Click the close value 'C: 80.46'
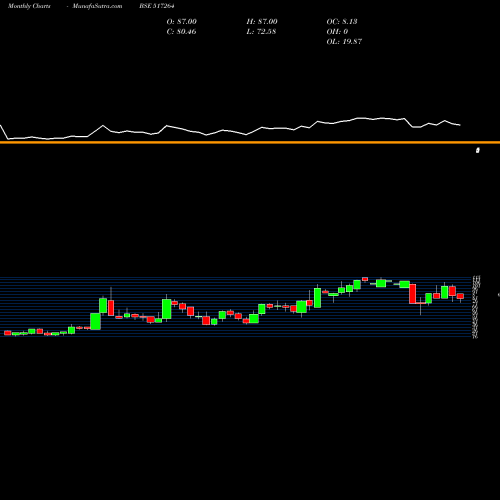The width and height of the screenshot is (500, 500). tap(181, 32)
